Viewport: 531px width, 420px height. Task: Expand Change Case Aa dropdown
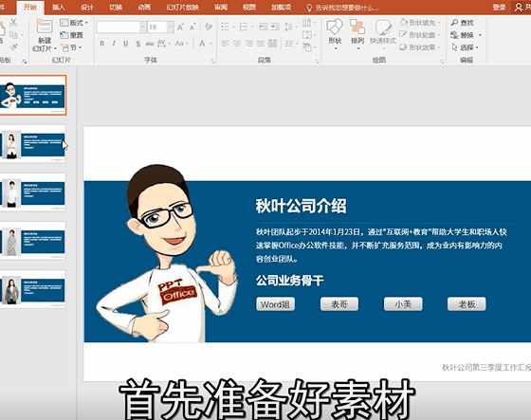tap(187, 44)
